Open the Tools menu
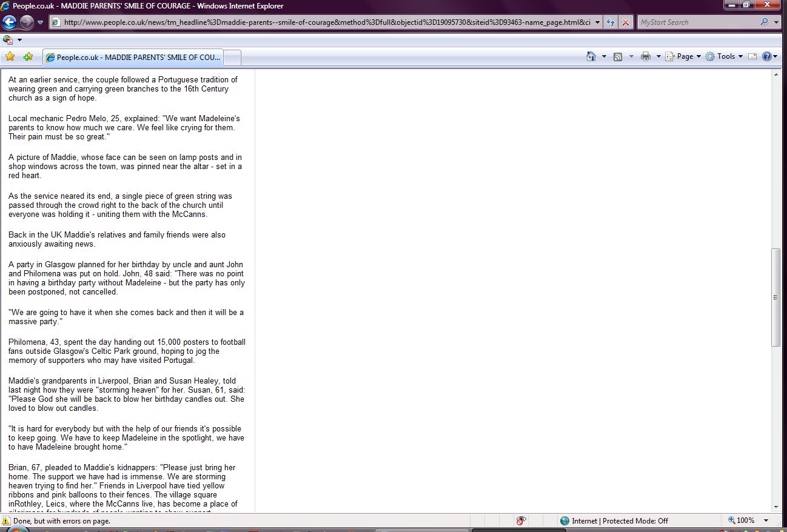The height and width of the screenshot is (532, 787). 725,56
